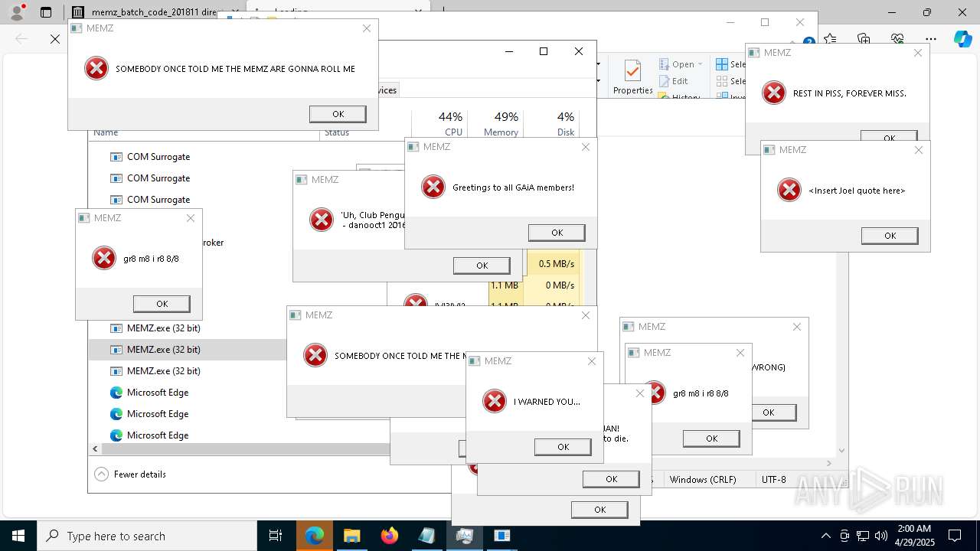
Task: Switch to Notepad on taskbar
Action: click(426, 536)
